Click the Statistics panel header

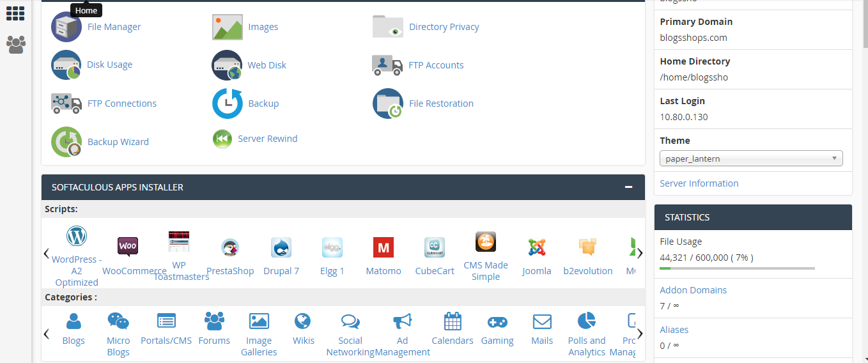[753, 217]
